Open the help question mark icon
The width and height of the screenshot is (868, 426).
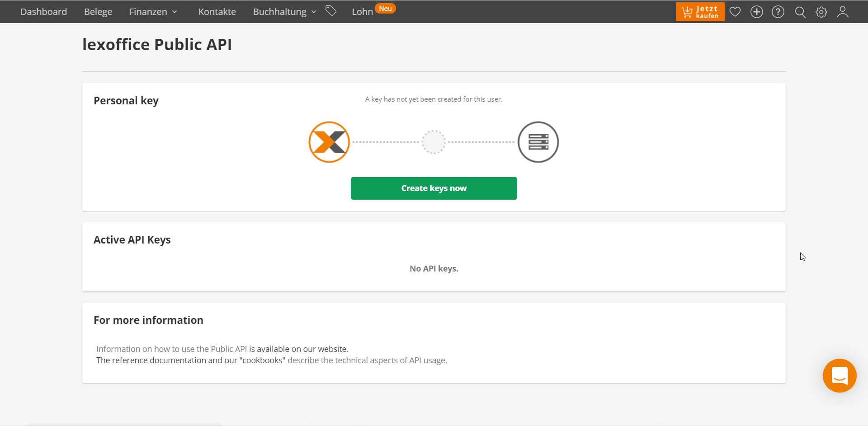click(x=778, y=12)
